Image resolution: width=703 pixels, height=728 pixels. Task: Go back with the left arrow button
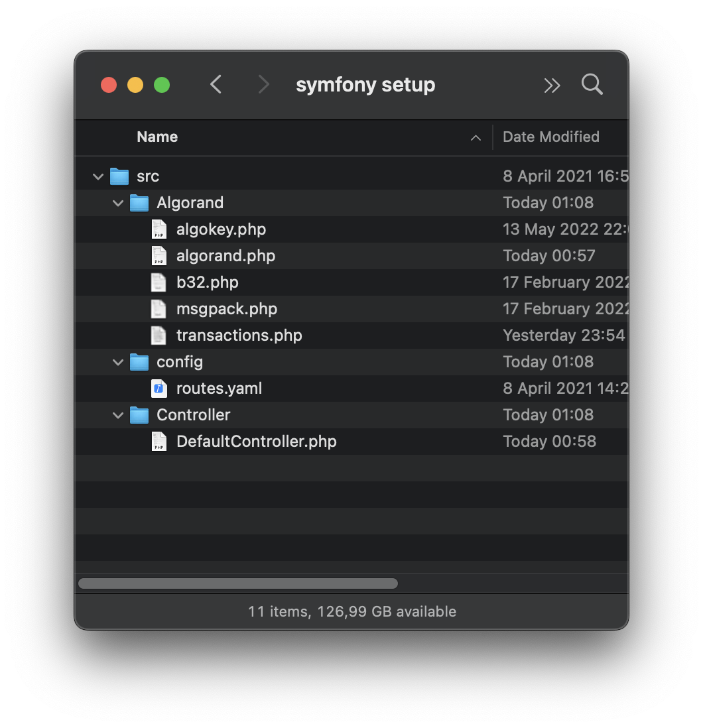click(x=216, y=84)
